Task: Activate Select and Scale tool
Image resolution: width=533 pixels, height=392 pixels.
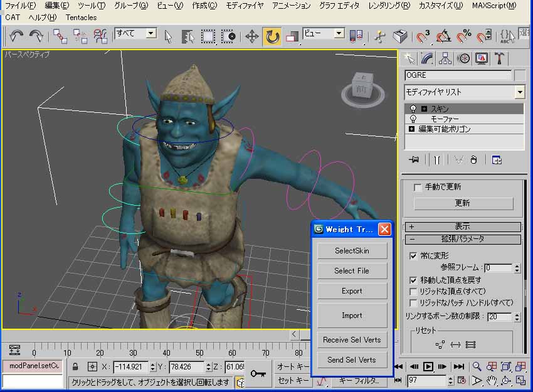Action: 292,36
